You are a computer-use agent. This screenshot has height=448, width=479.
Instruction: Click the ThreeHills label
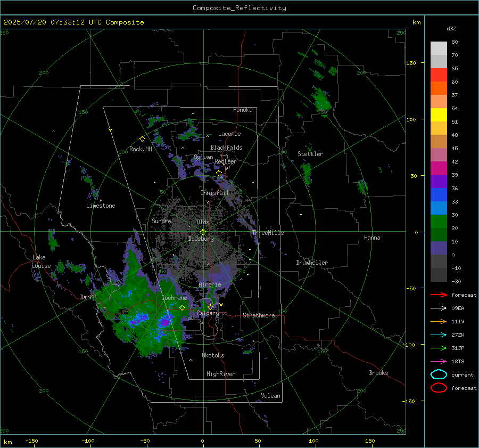pyautogui.click(x=268, y=233)
